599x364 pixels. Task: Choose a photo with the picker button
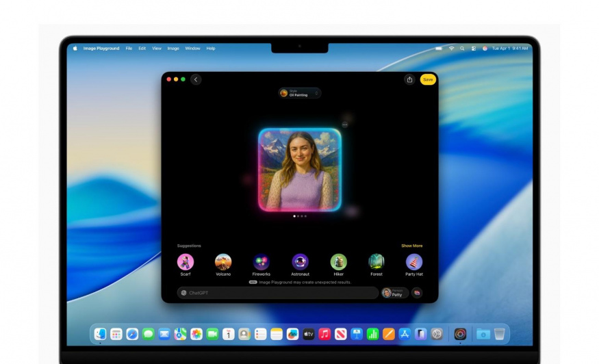[417, 293]
